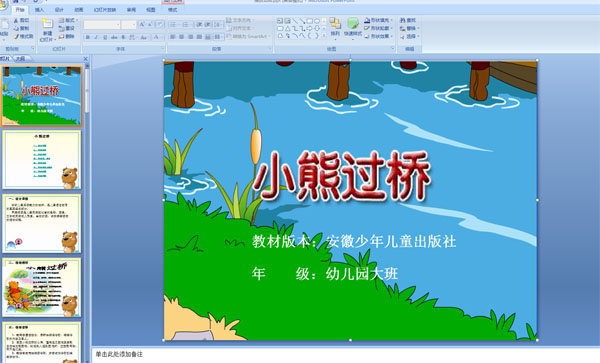Click the Cut scissors icon

pos(16,20)
